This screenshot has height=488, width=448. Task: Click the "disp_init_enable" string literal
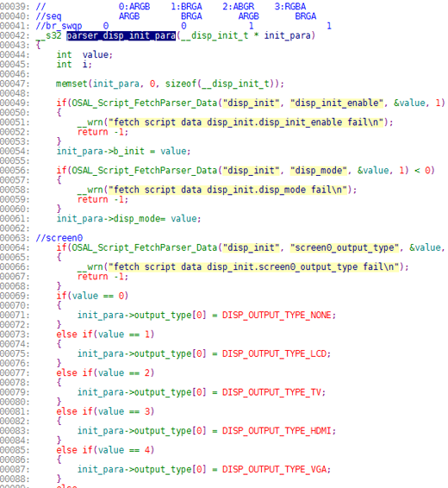337,103
